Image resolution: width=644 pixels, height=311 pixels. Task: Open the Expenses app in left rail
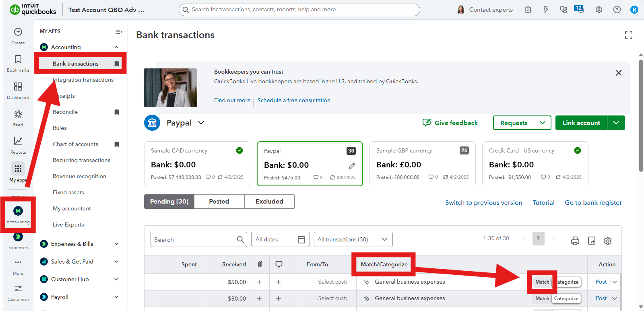click(x=18, y=241)
